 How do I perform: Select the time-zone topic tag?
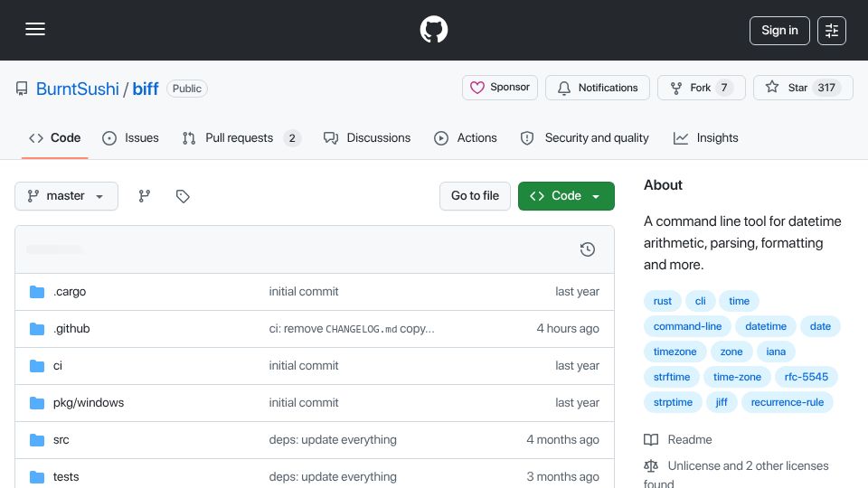point(737,378)
